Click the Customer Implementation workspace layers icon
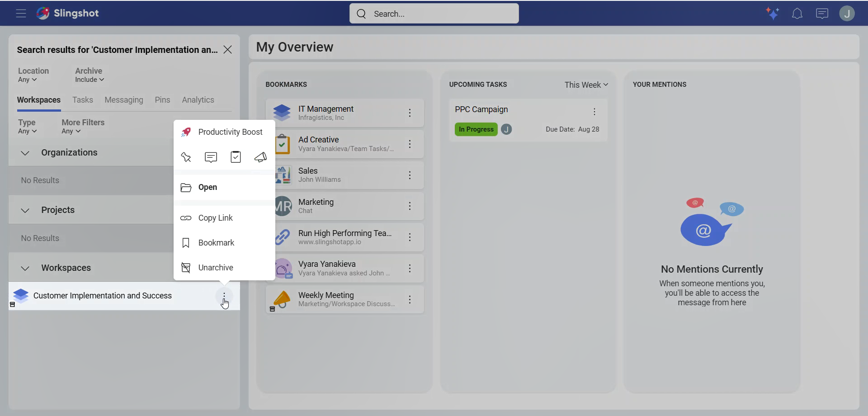 coord(21,296)
